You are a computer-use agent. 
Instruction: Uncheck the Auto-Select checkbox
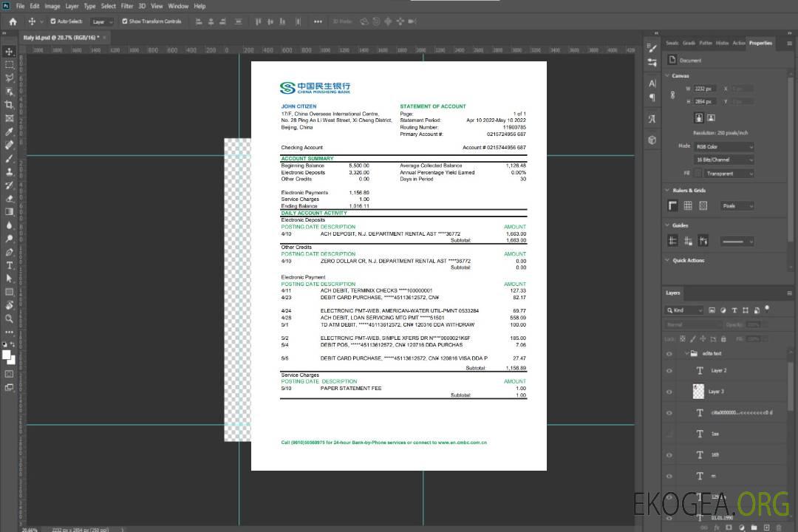pyautogui.click(x=52, y=21)
